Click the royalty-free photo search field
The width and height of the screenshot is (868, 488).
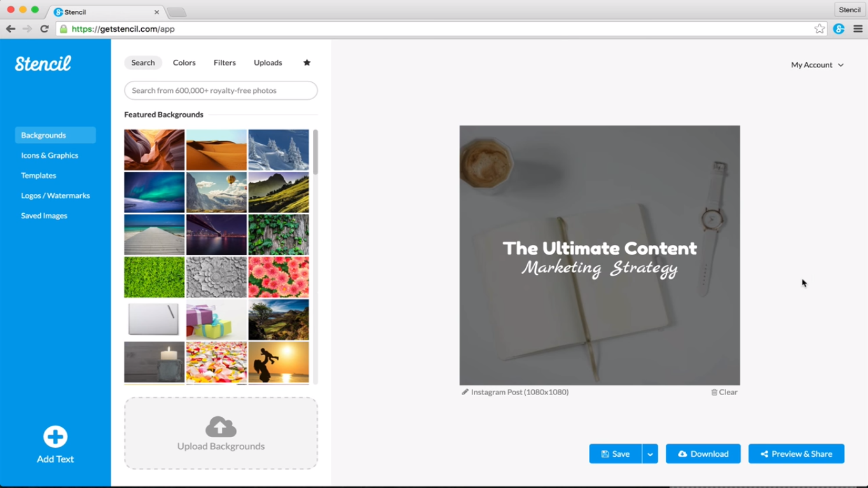point(221,90)
